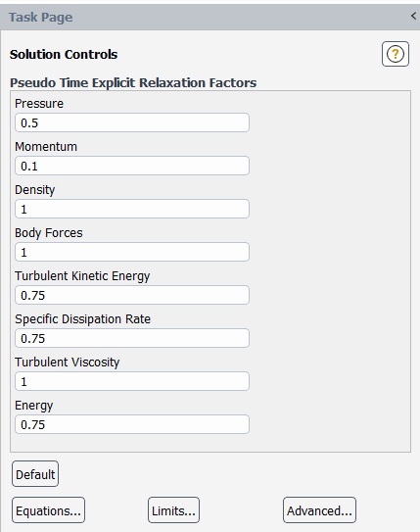Open the Advanced solution controls
Viewport: 420px width, 532px height.
320,510
